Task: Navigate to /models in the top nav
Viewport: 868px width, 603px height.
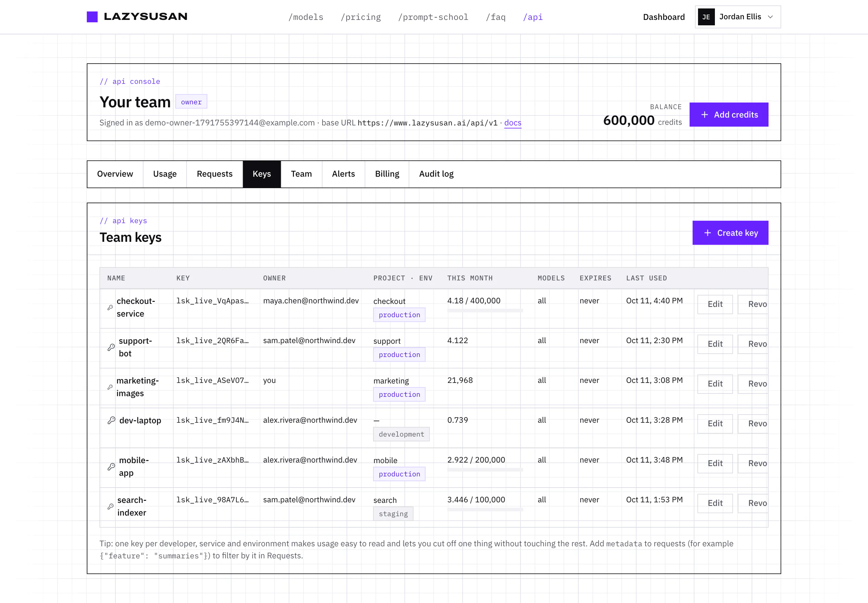Action: 306,17
